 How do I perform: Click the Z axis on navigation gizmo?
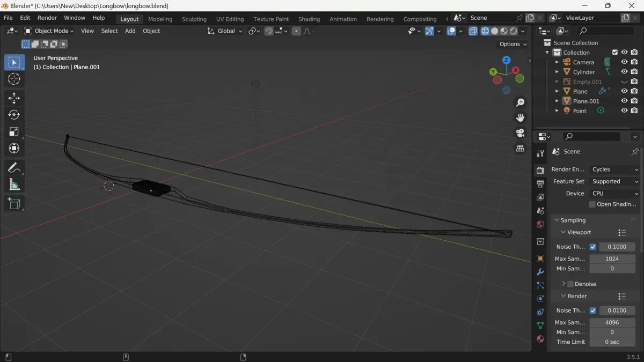click(506, 60)
